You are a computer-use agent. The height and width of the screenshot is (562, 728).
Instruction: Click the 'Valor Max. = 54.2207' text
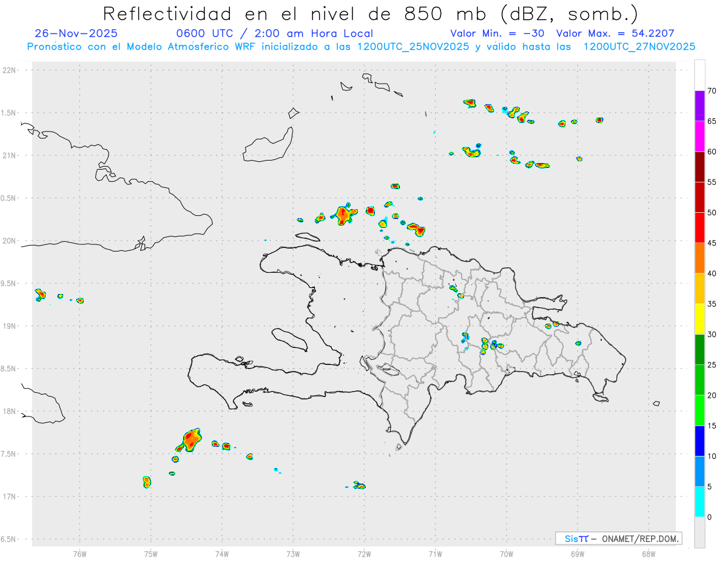[x=615, y=33]
